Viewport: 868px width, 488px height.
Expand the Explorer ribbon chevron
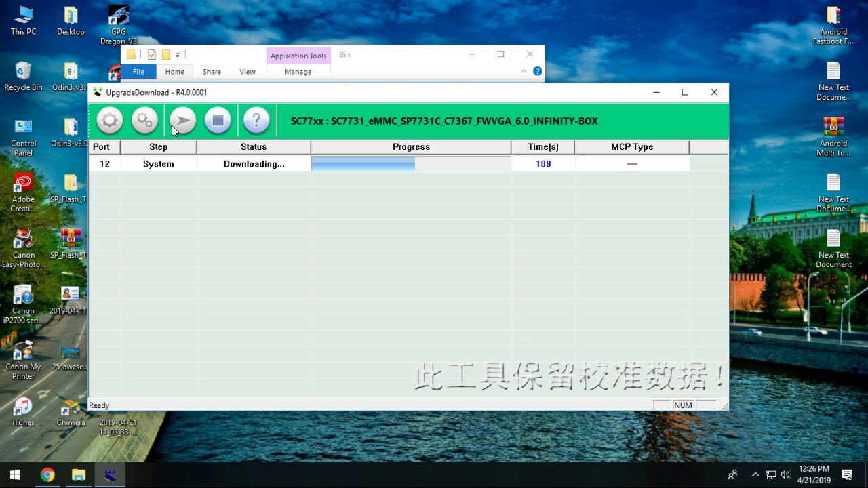click(524, 71)
